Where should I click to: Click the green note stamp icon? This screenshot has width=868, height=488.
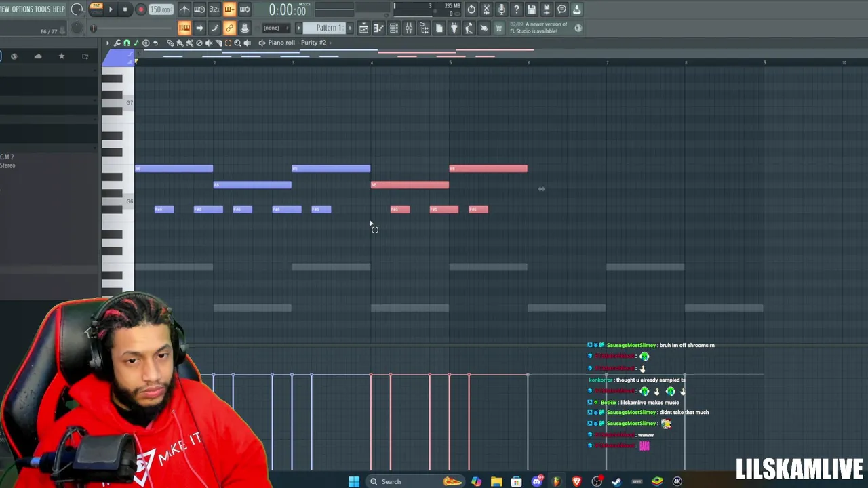click(136, 43)
